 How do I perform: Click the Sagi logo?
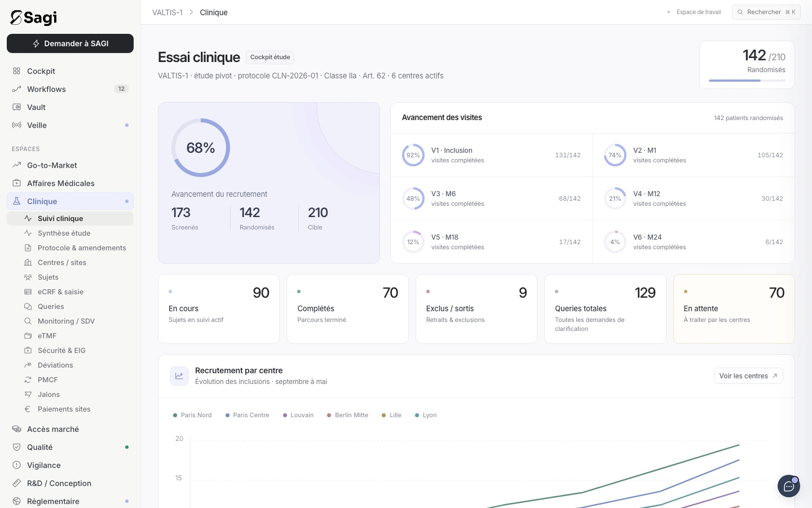click(x=34, y=17)
